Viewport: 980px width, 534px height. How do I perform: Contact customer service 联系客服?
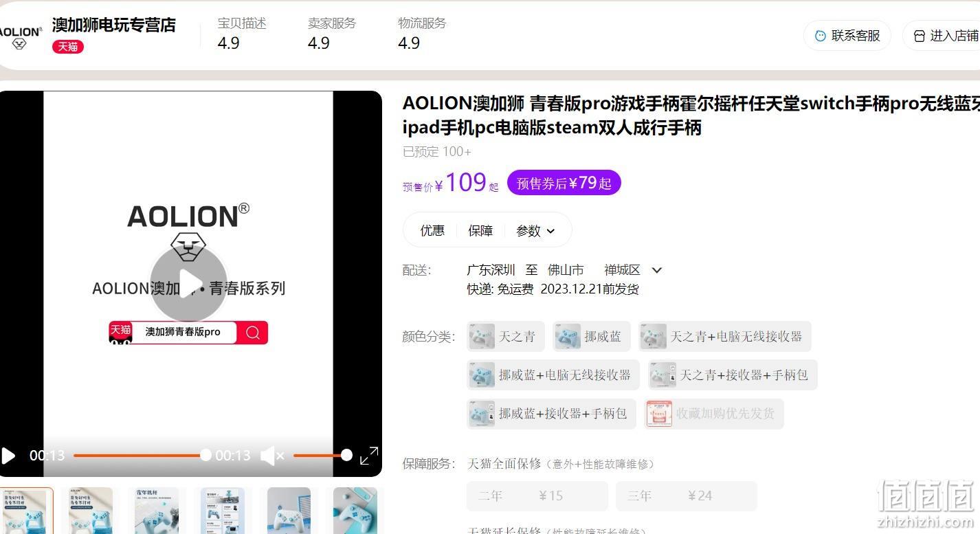[847, 36]
